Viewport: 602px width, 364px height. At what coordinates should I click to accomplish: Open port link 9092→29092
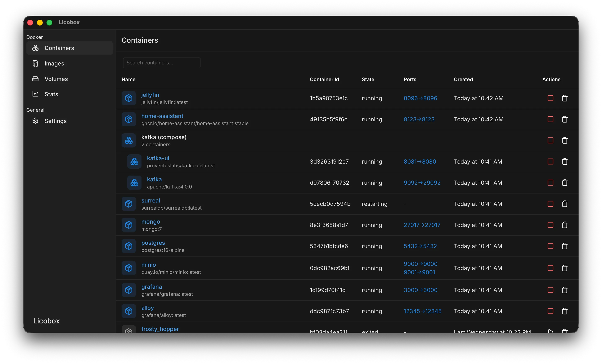pyautogui.click(x=422, y=183)
